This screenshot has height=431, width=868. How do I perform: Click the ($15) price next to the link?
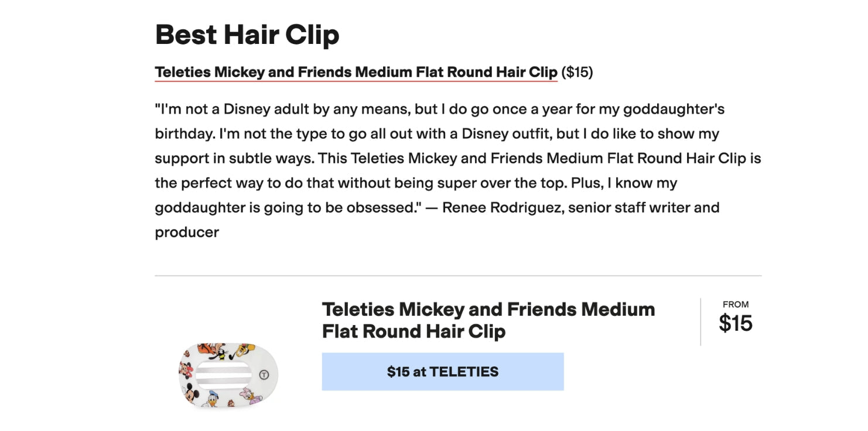coord(576,72)
